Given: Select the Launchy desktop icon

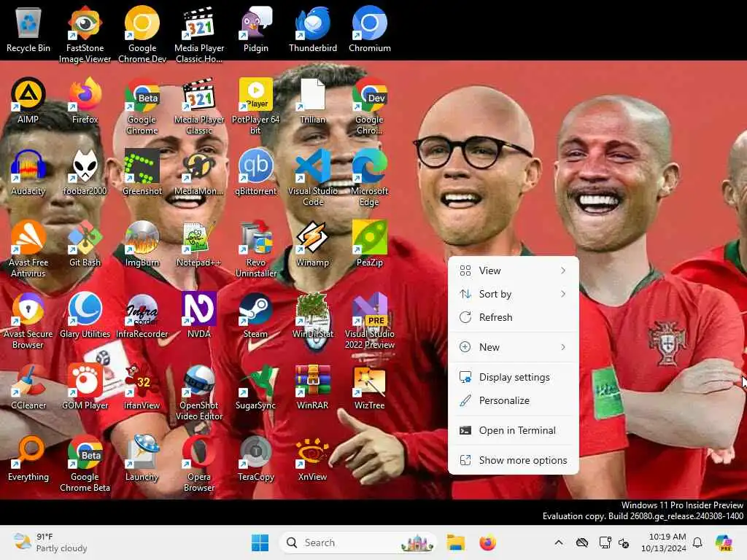Looking at the screenshot, I should pos(142,458).
